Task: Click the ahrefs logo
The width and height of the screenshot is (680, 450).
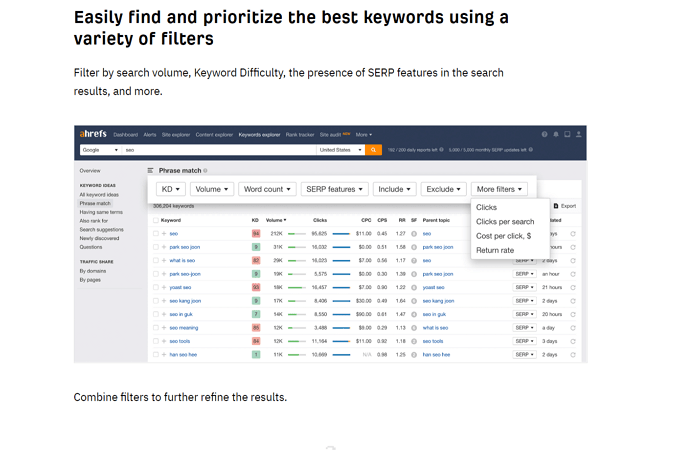Action: click(93, 134)
